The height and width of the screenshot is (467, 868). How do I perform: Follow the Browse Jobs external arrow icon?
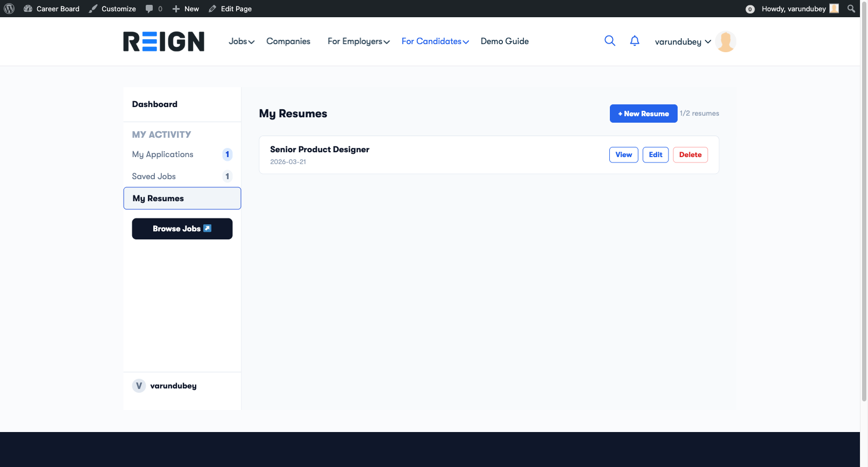[207, 229]
